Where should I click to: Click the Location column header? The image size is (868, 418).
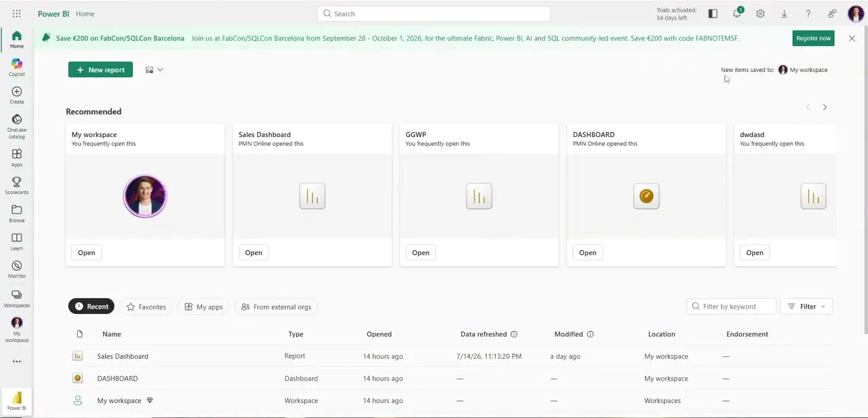(x=661, y=334)
